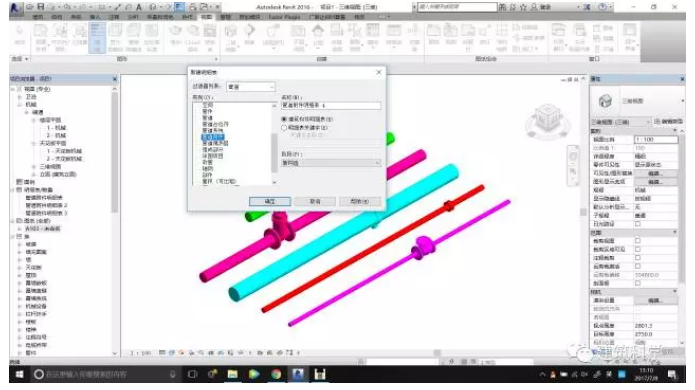695x390 pixels.
Task: Select the 建筑构件明细表 radio button
Action: (x=284, y=119)
